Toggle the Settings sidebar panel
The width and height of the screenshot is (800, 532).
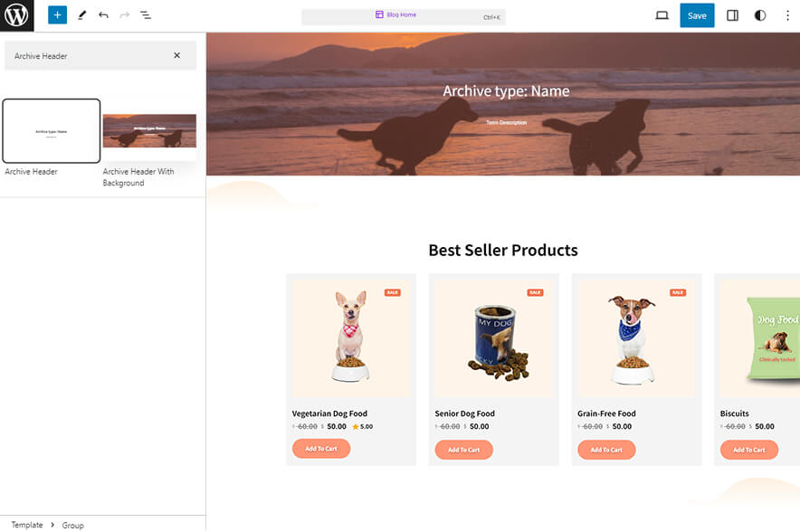[x=731, y=14]
